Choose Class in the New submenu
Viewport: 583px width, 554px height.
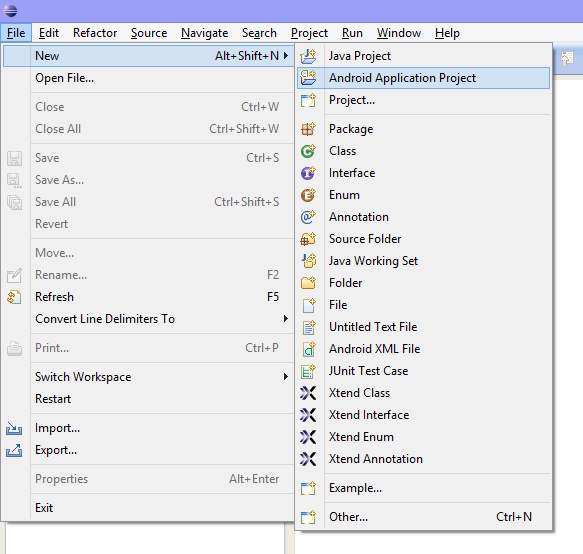click(x=423, y=151)
